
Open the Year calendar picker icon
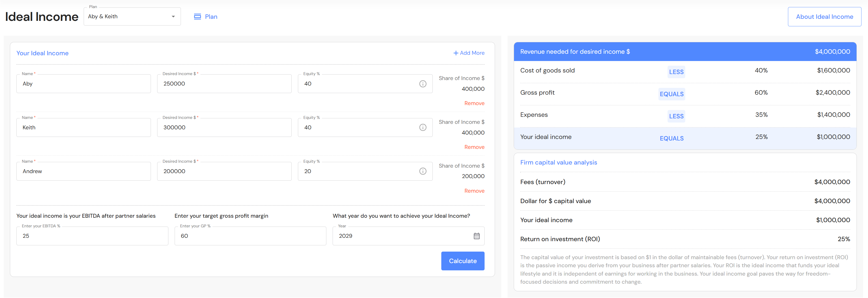(x=476, y=236)
